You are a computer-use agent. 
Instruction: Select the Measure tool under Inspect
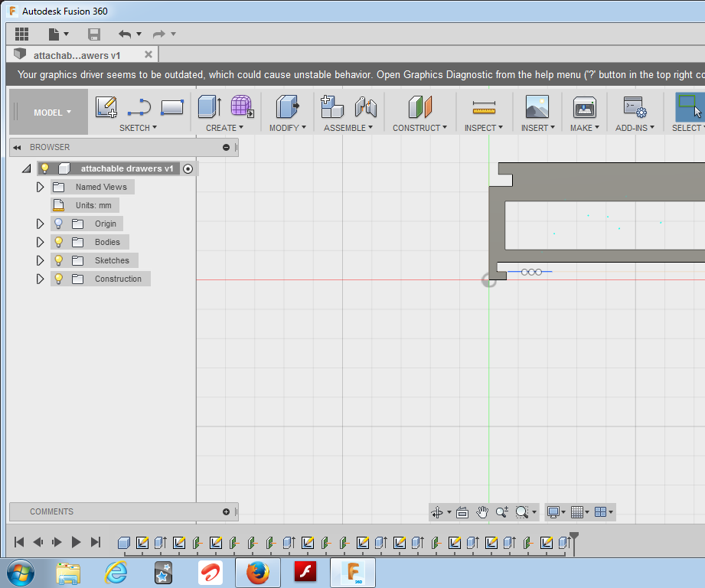pyautogui.click(x=484, y=106)
